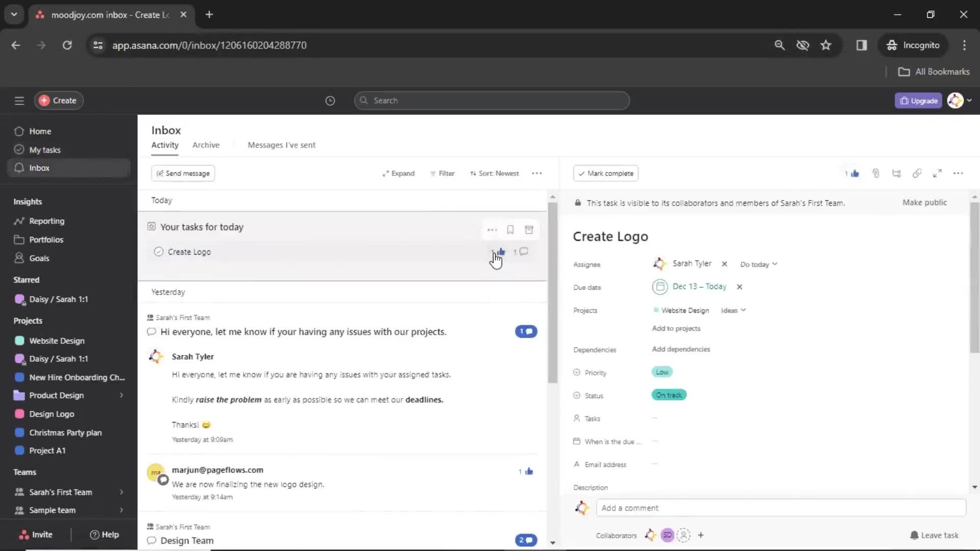This screenshot has height=551, width=980.
Task: Click the copy link icon in toolbar
Action: tap(917, 173)
